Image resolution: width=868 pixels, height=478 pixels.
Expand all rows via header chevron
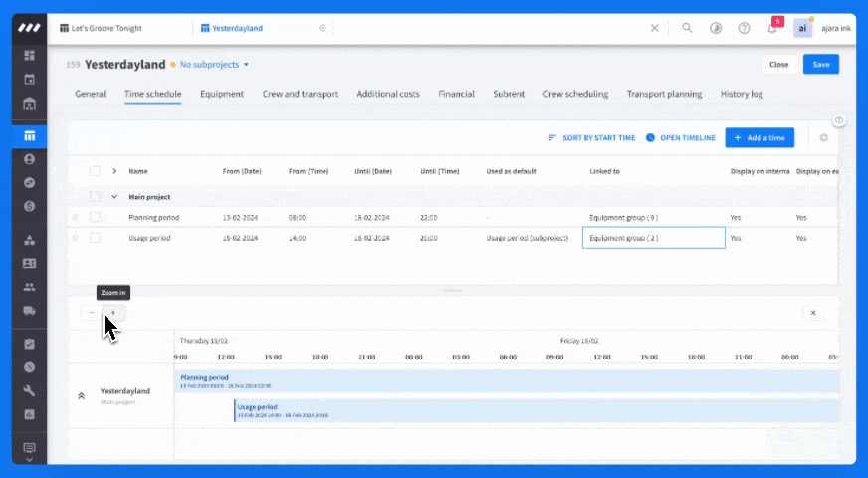114,171
